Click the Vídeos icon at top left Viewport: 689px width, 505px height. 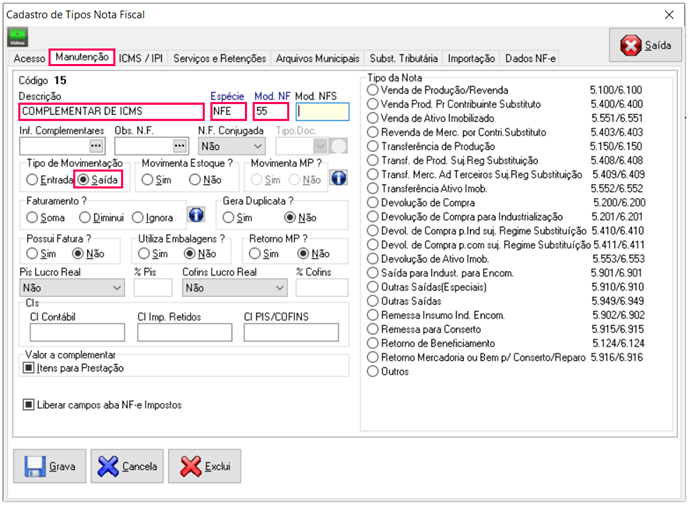tap(18, 37)
